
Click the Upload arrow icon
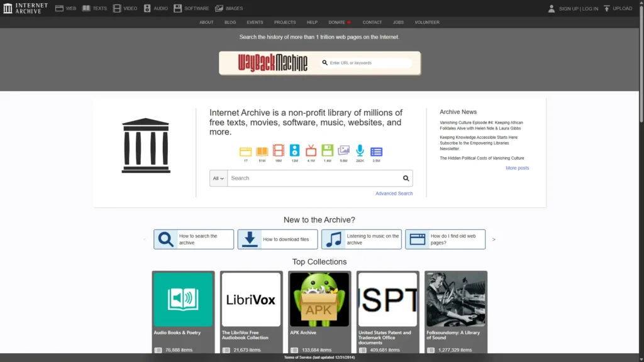(607, 8)
